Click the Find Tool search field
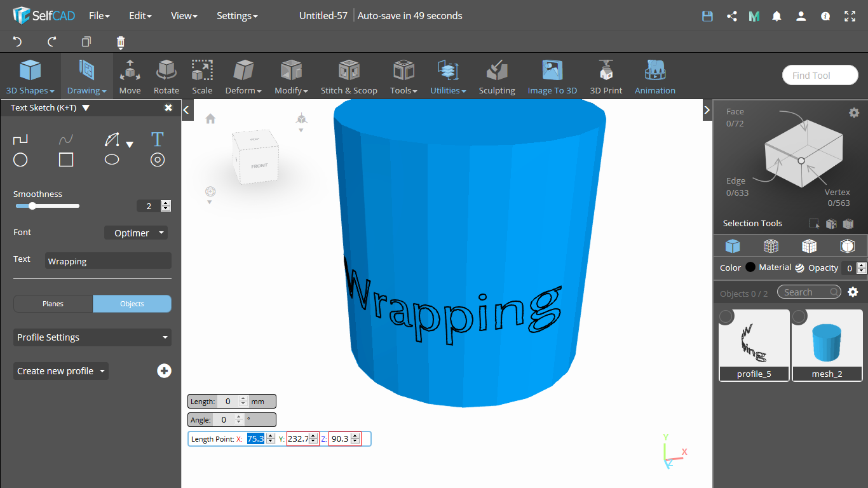This screenshot has width=868, height=488. [820, 75]
